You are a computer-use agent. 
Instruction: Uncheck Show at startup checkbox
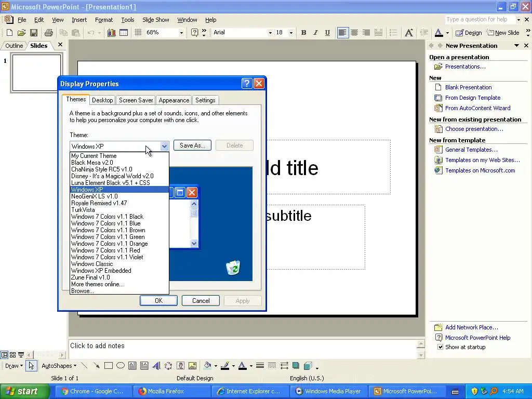point(440,347)
